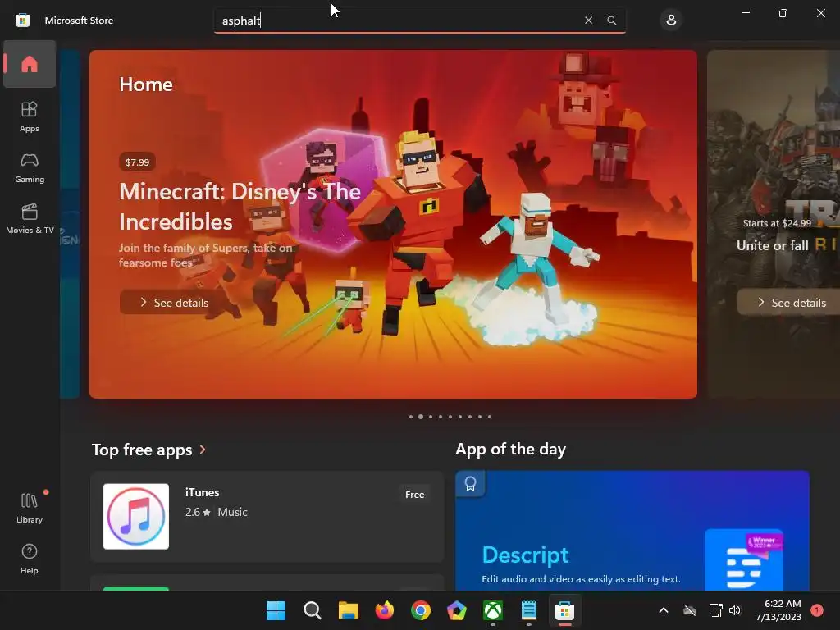Select the last carousel dot

click(489, 416)
